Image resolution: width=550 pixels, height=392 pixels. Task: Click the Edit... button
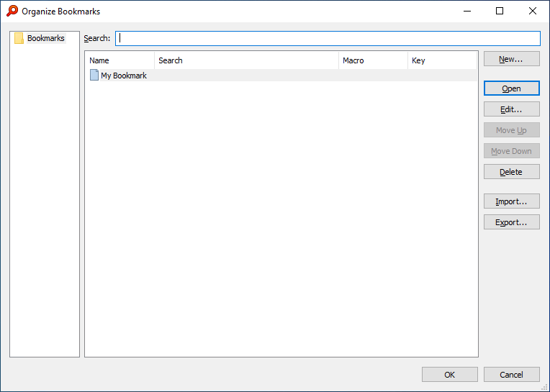[511, 109]
